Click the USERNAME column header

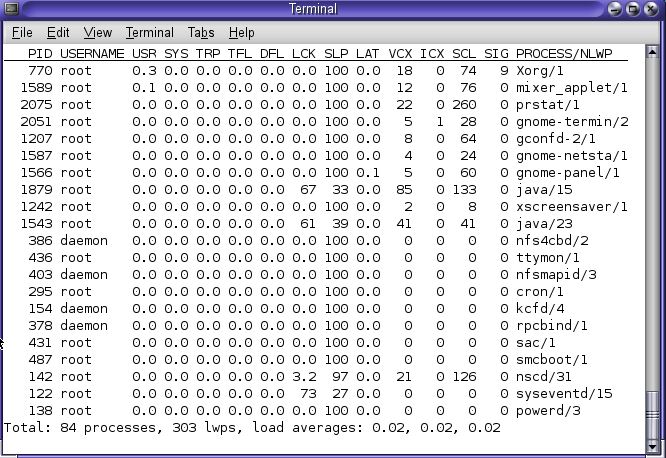92,54
